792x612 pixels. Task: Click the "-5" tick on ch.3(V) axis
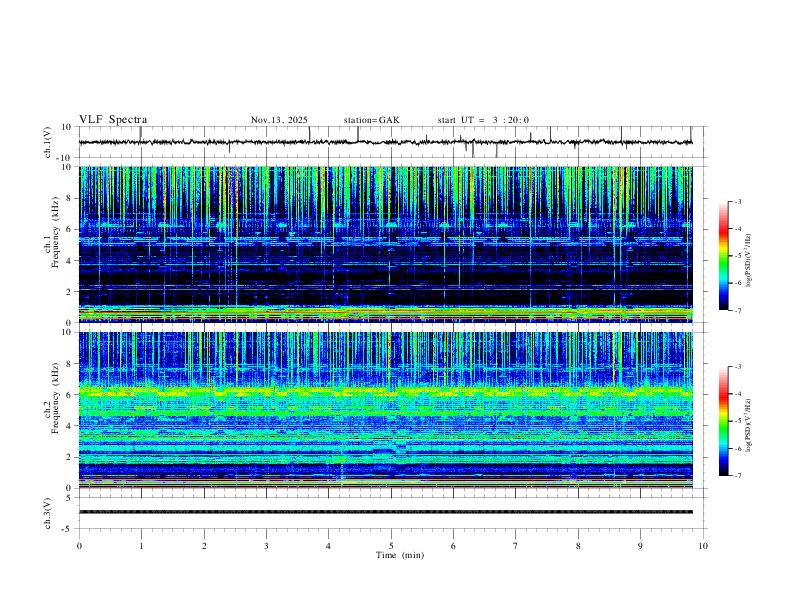[x=68, y=529]
